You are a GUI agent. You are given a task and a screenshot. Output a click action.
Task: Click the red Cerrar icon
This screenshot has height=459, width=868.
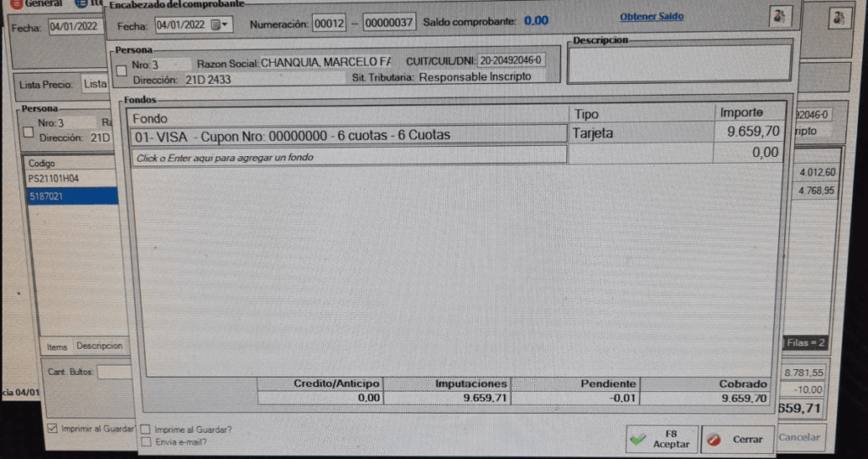[715, 439]
